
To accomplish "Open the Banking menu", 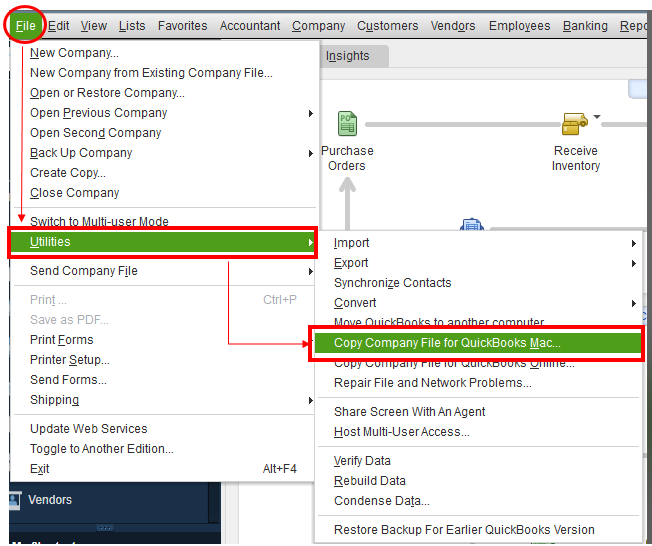I will [x=585, y=26].
